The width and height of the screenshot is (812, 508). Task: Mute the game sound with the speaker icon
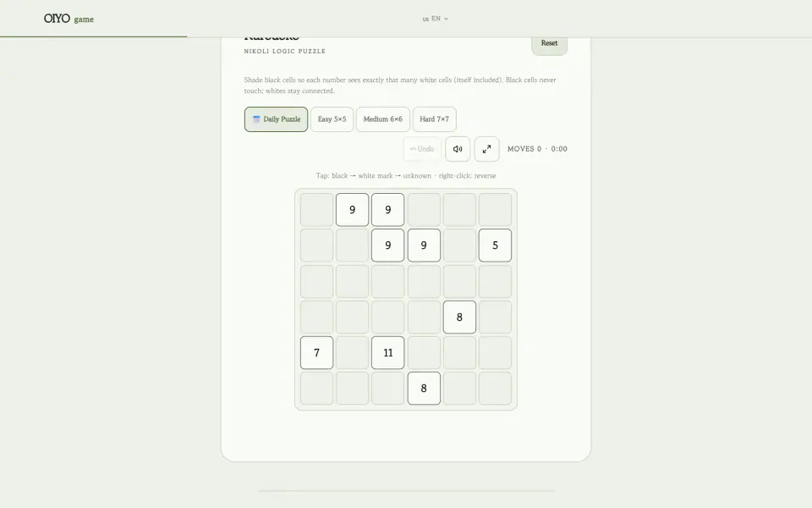[458, 149]
